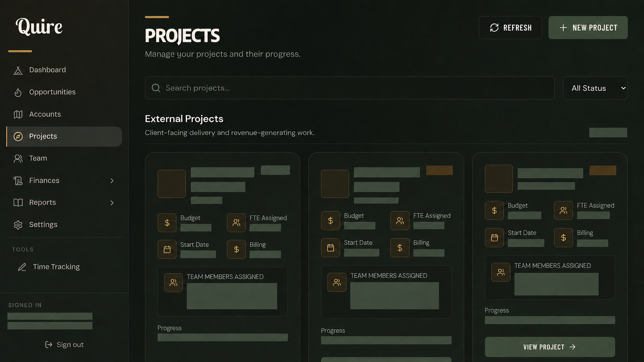Select the Projects sidebar item
644x362 pixels.
tap(64, 137)
